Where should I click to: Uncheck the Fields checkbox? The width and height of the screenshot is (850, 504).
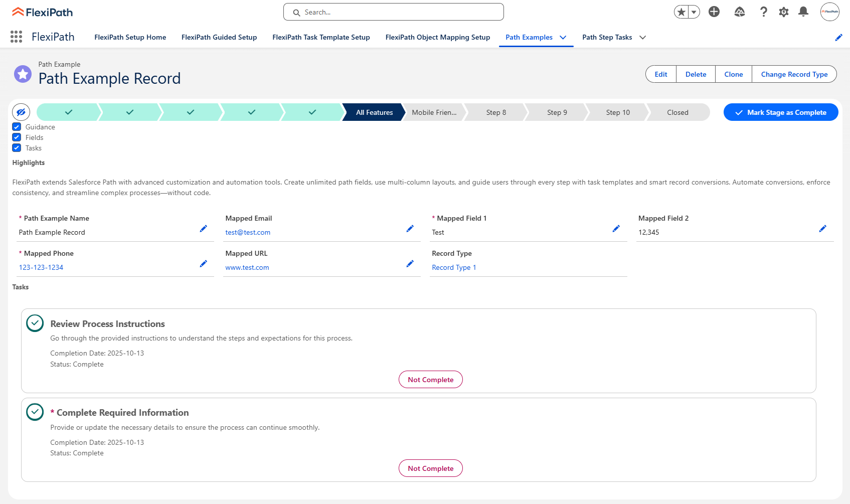pos(17,137)
